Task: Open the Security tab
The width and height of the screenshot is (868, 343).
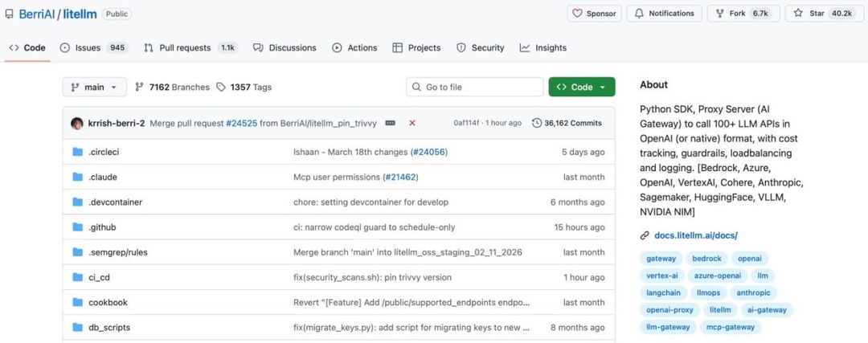Action: (480, 47)
